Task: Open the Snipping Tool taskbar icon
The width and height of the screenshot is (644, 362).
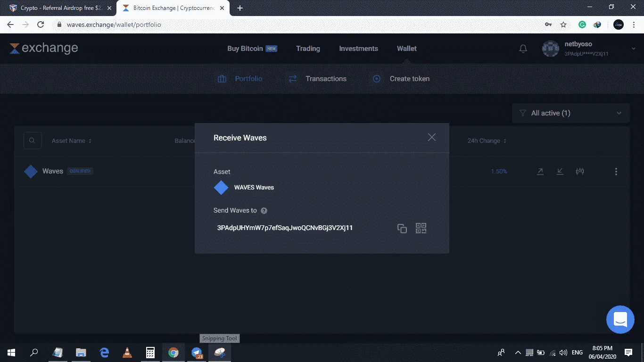Action: (x=220, y=352)
